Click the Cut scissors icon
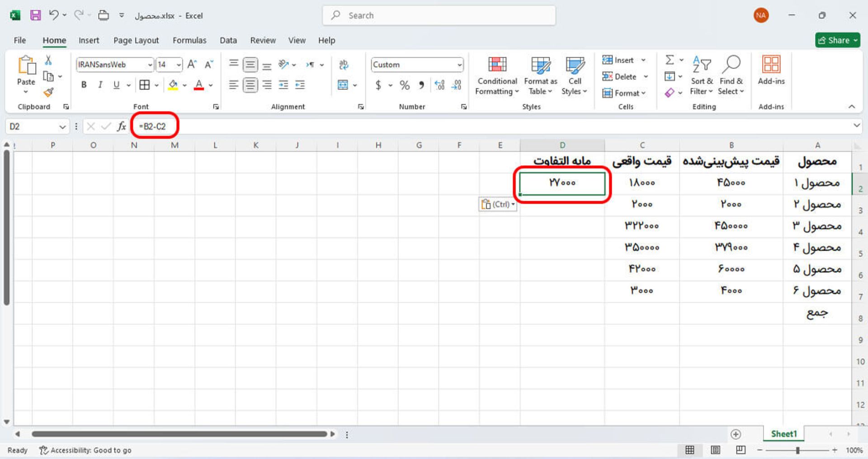 tap(48, 60)
